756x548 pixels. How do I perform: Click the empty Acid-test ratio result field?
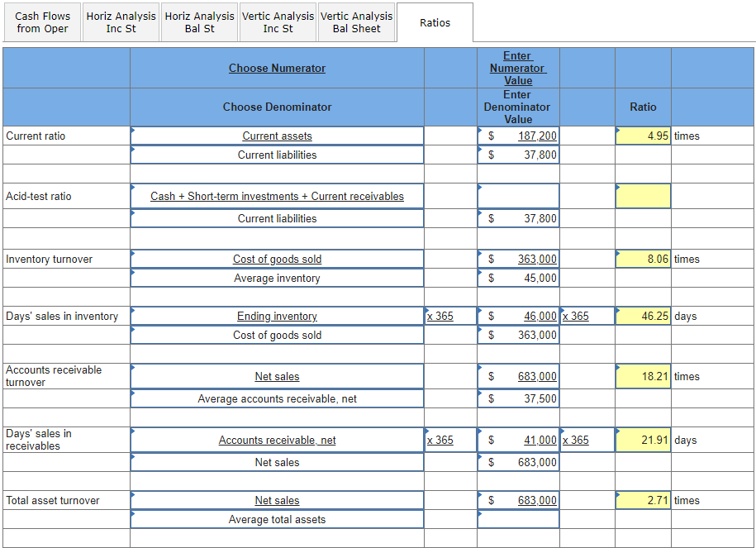(x=643, y=196)
